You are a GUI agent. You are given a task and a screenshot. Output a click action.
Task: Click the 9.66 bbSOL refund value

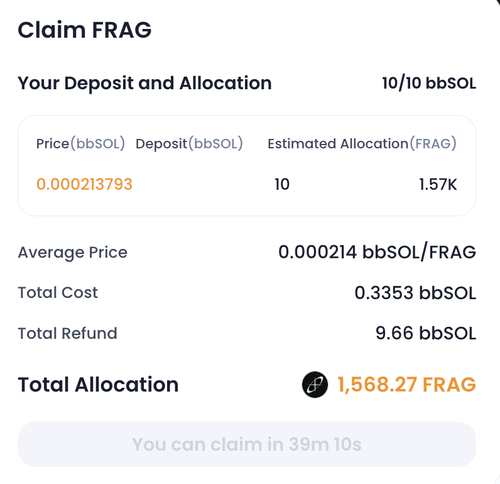point(426,333)
